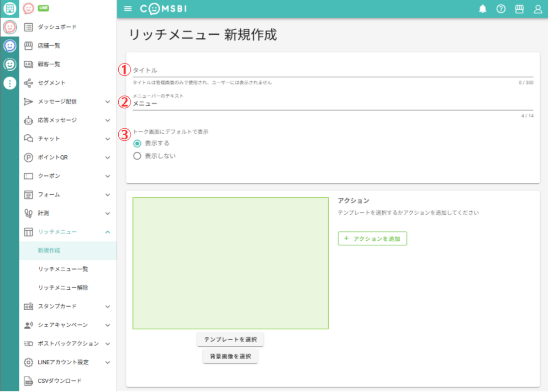Open リッチメニュー一覧 in sidebar
548x392 pixels.
63,269
